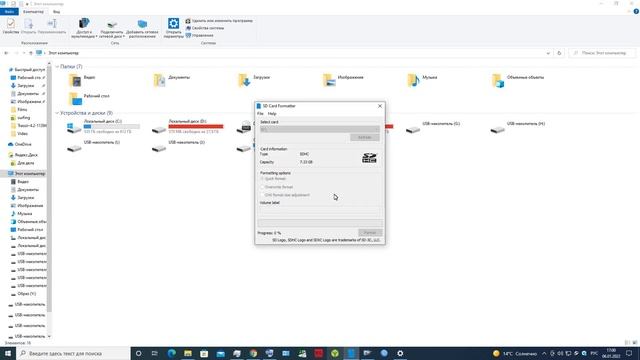Open the Help menu in SD Card Formatter
This screenshot has height=360, width=640.
click(272, 113)
